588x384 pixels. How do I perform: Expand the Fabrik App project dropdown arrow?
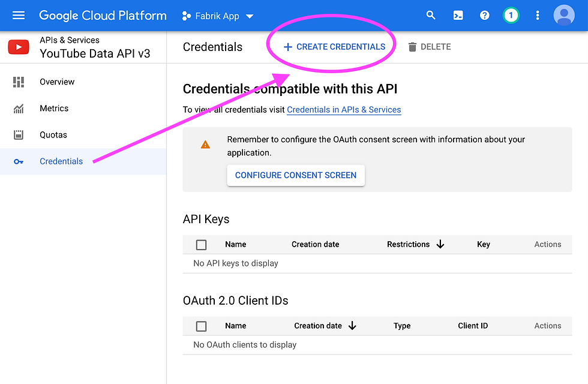click(250, 16)
